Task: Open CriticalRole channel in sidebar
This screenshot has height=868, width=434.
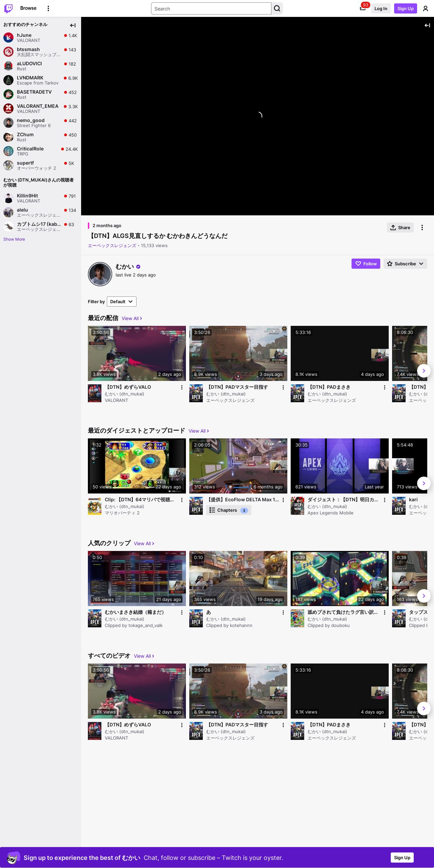Action: (x=41, y=151)
